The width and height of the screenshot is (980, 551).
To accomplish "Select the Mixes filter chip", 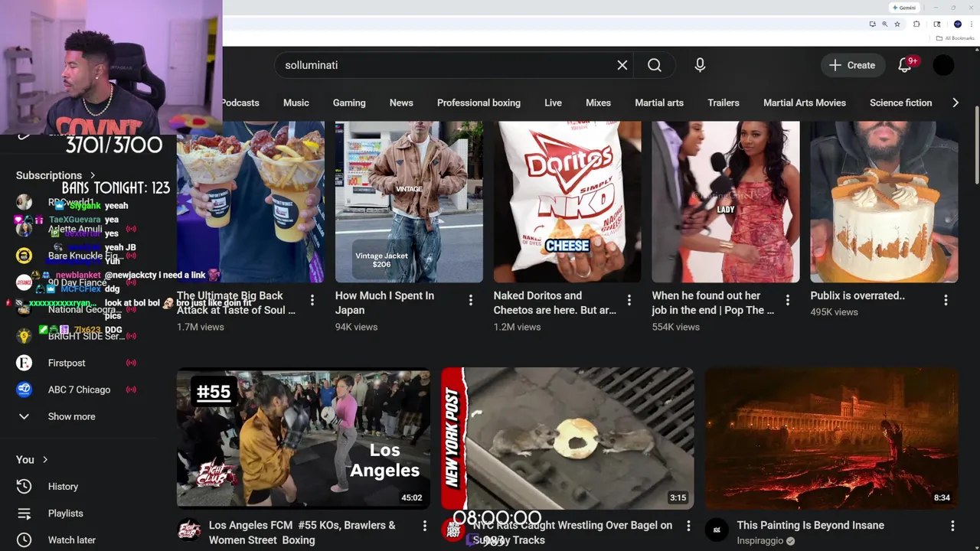I will click(x=598, y=103).
